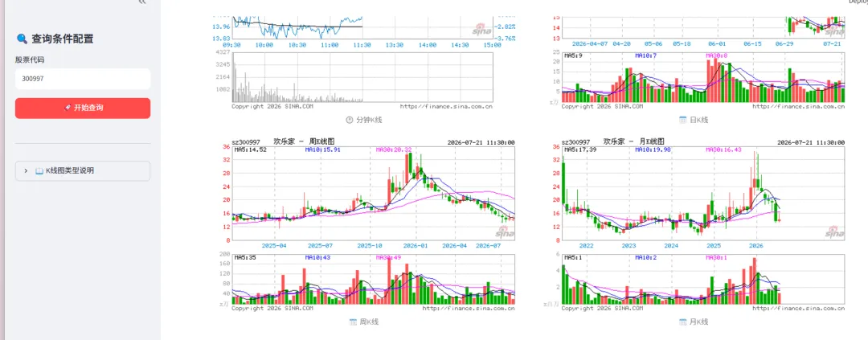Click the MA5:17.39 label on the monthly chart

coord(581,150)
